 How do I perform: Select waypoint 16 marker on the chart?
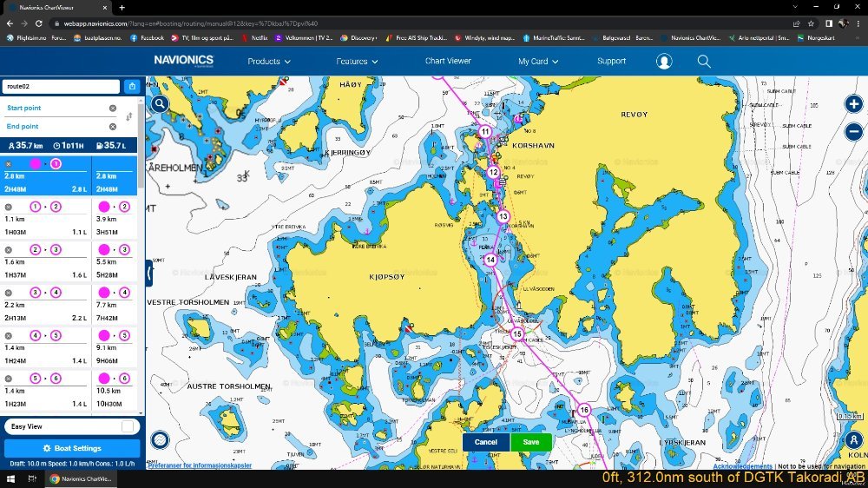coord(584,410)
